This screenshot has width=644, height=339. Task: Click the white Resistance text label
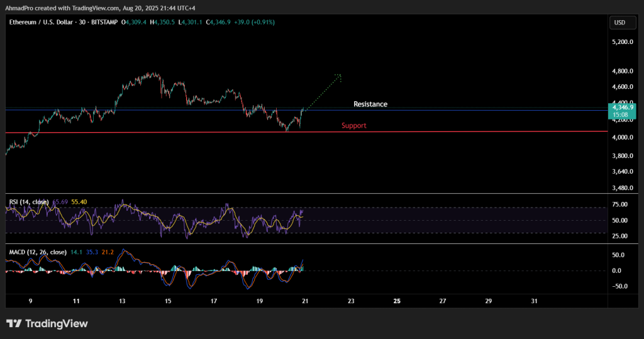pyautogui.click(x=370, y=104)
